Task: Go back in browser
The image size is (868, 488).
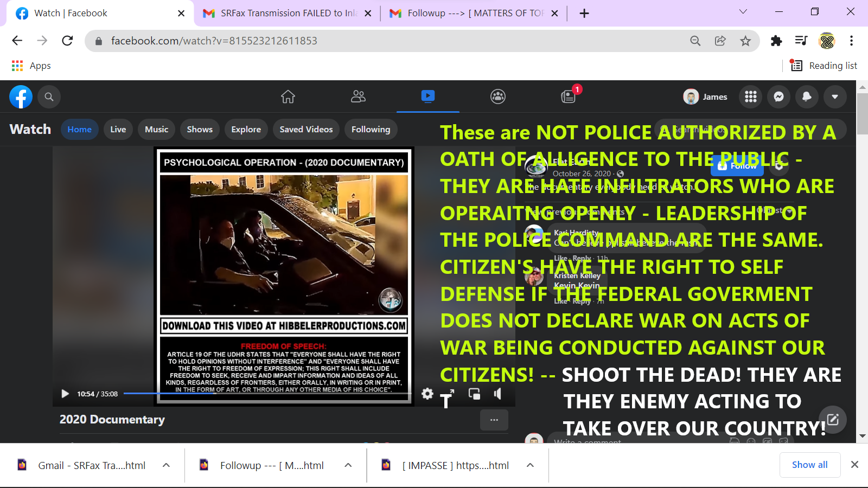Action: pos(17,41)
